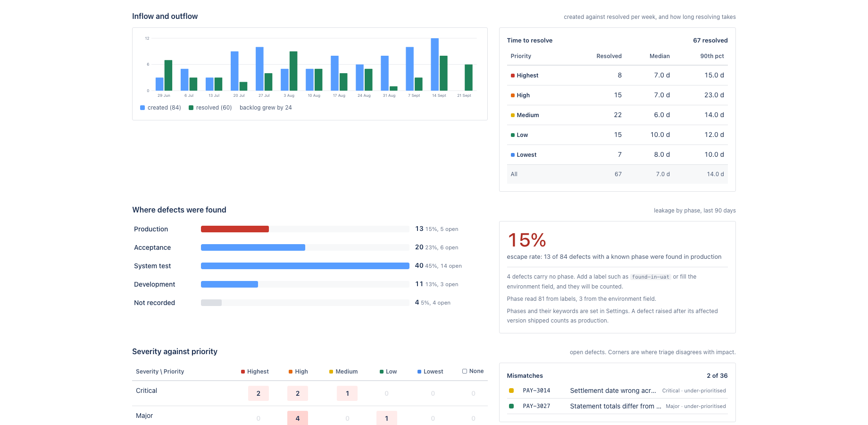Click the Production phase label
868x425 pixels.
coord(151,229)
